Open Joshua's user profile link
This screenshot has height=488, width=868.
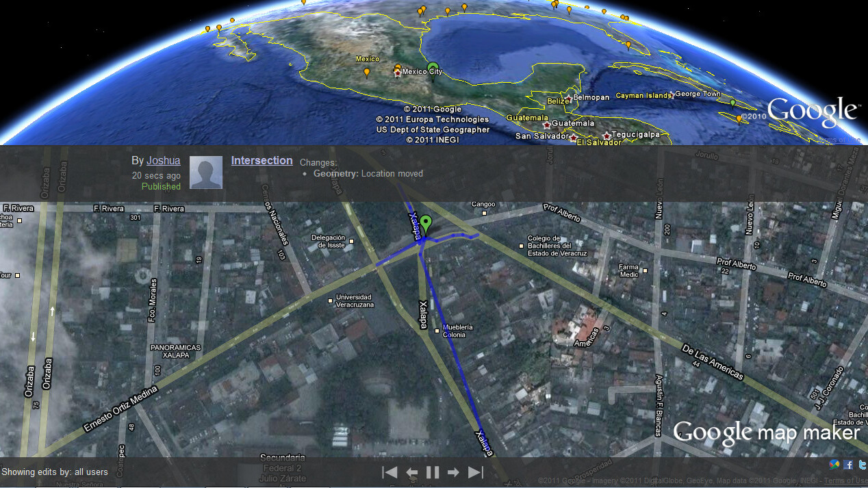(x=164, y=161)
